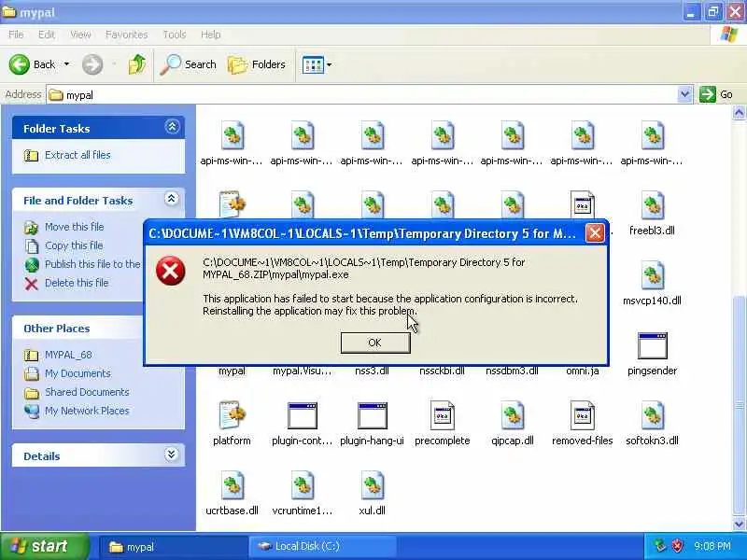
Task: Open My Network Places link
Action: (87, 411)
